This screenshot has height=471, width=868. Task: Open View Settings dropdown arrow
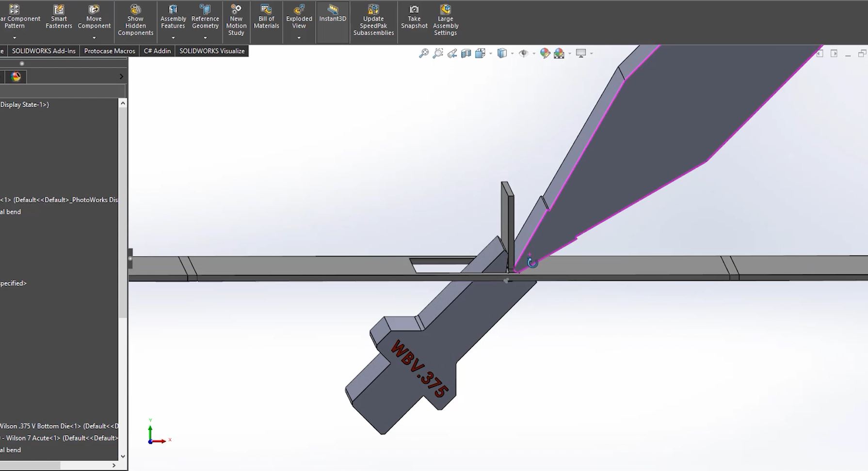coord(591,53)
